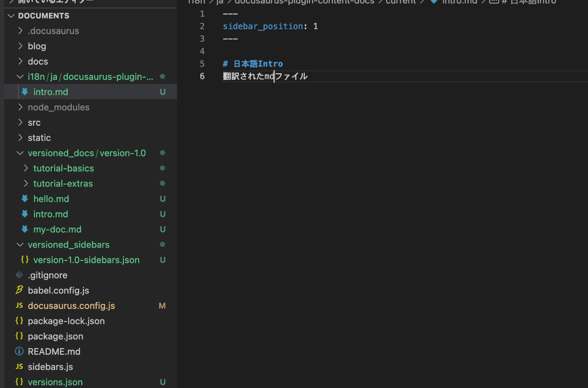This screenshot has width=588, height=388.
Task: Open version-1.0-sidebars.json file
Action: (87, 260)
